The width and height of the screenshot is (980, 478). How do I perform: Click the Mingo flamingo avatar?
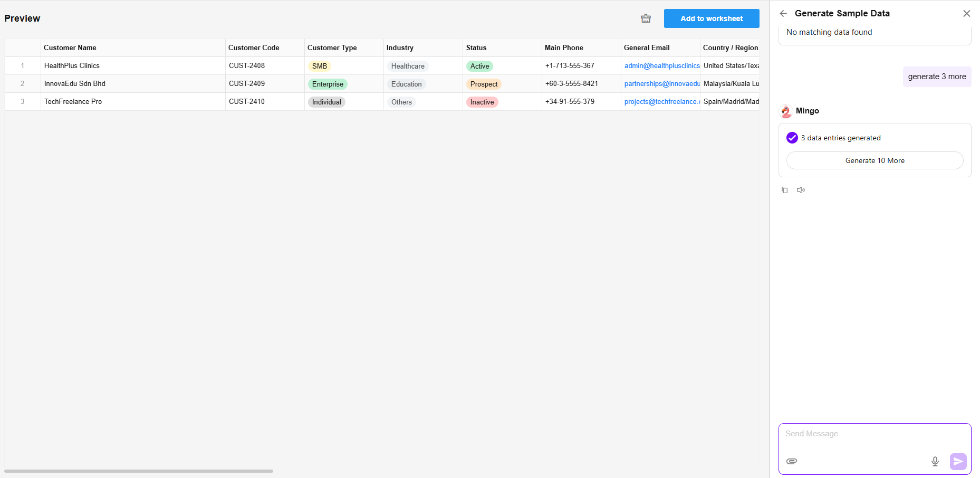[x=786, y=111]
